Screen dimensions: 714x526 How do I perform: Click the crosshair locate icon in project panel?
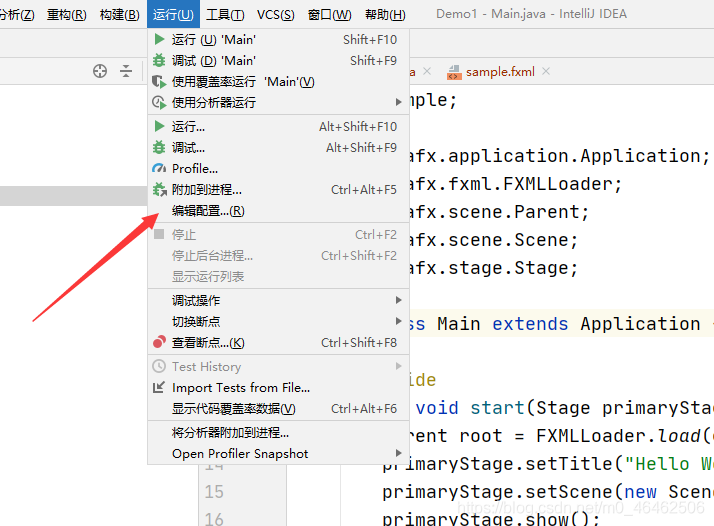pyautogui.click(x=100, y=71)
